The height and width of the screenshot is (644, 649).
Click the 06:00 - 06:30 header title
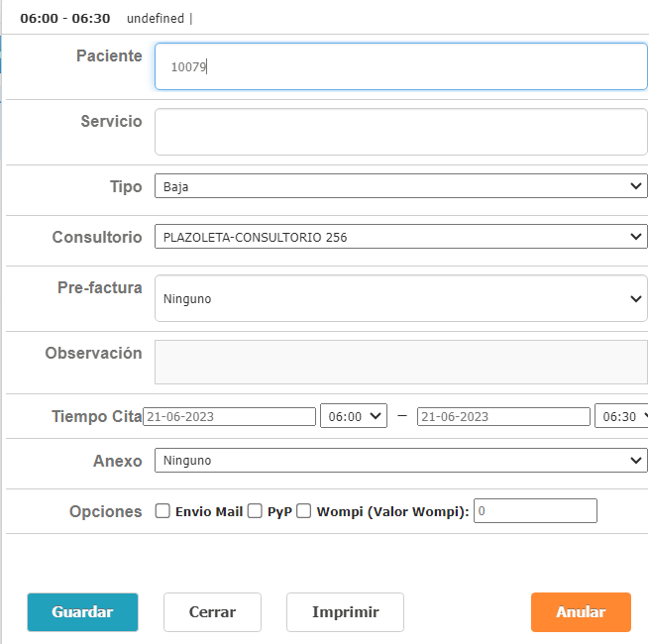click(64, 19)
